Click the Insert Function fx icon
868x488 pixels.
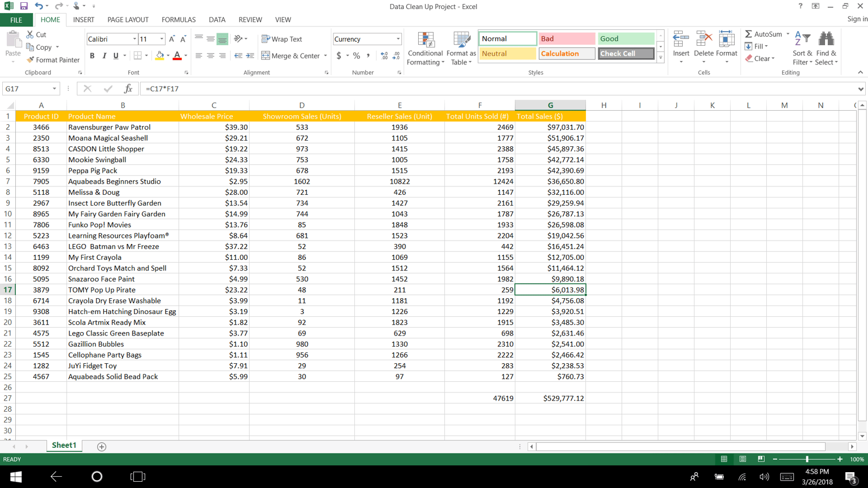pyautogui.click(x=128, y=89)
